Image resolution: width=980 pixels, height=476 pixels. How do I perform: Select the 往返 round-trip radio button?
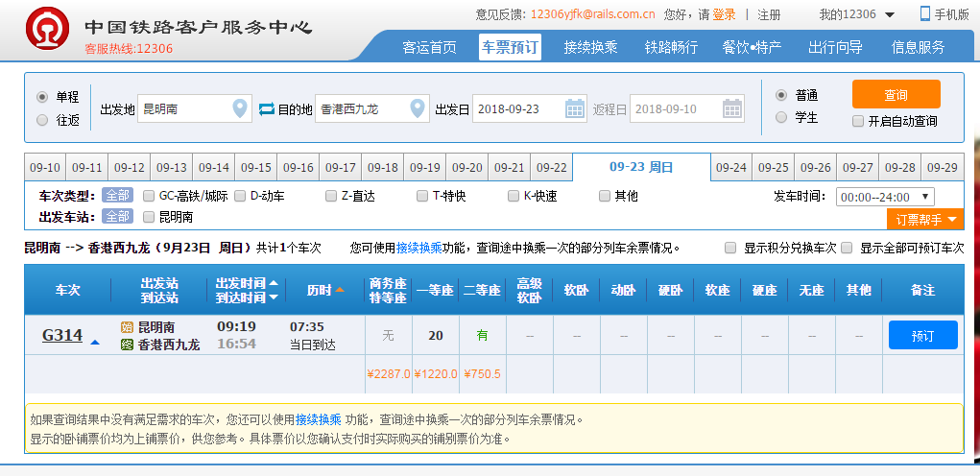42,121
